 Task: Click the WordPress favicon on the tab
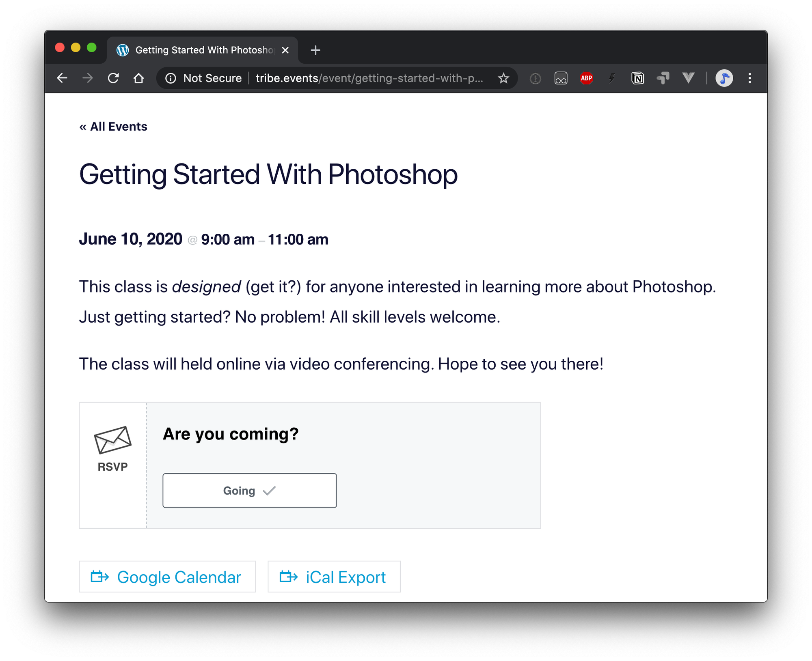click(123, 50)
